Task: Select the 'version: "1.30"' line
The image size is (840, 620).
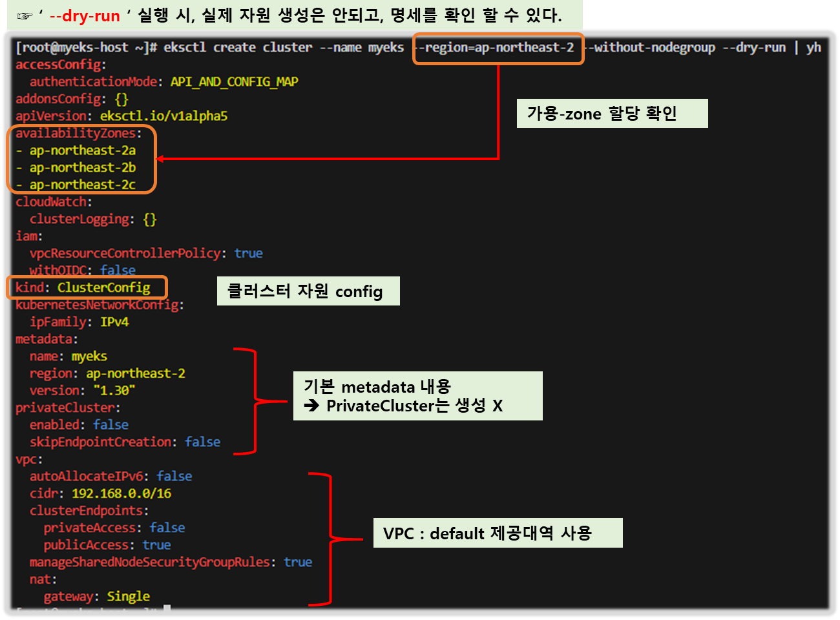Action: 83,391
